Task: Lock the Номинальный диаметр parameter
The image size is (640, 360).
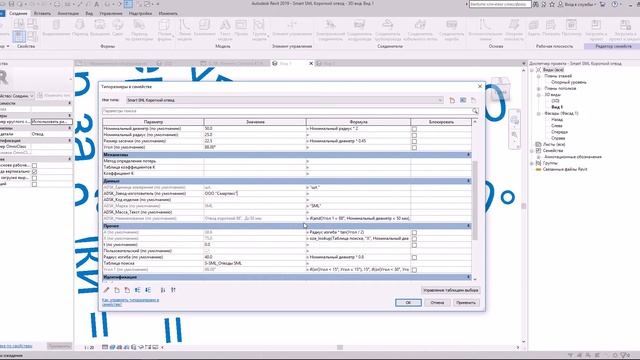Action: 414,129
